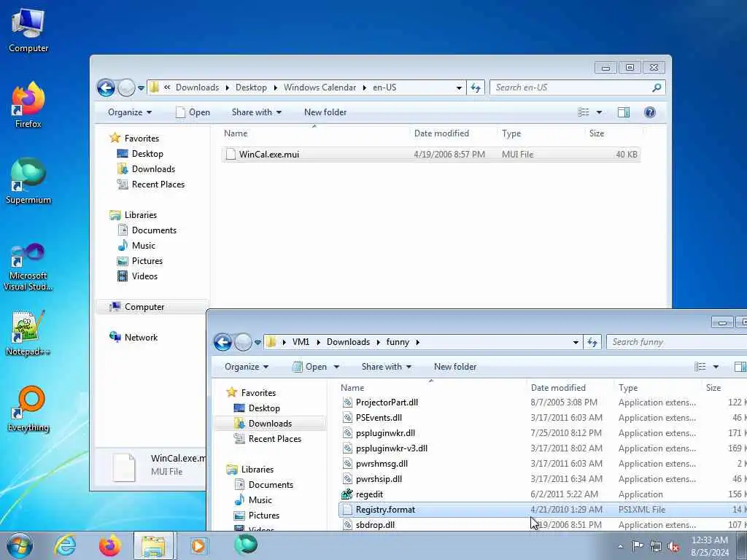The width and height of the screenshot is (747, 560).
Task: Refresh the en-US folder view
Action: (476, 87)
